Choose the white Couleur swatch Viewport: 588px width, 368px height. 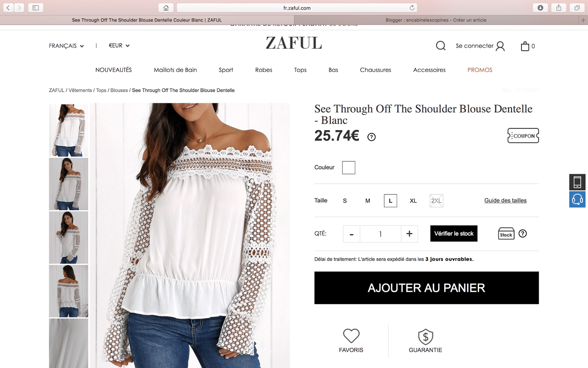tap(349, 167)
